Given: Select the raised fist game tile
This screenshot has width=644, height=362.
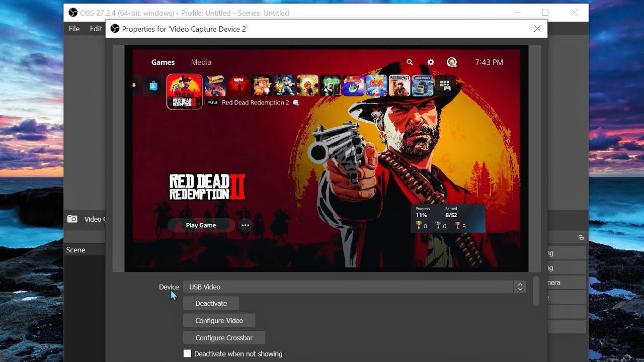Looking at the screenshot, I should pos(307,86).
